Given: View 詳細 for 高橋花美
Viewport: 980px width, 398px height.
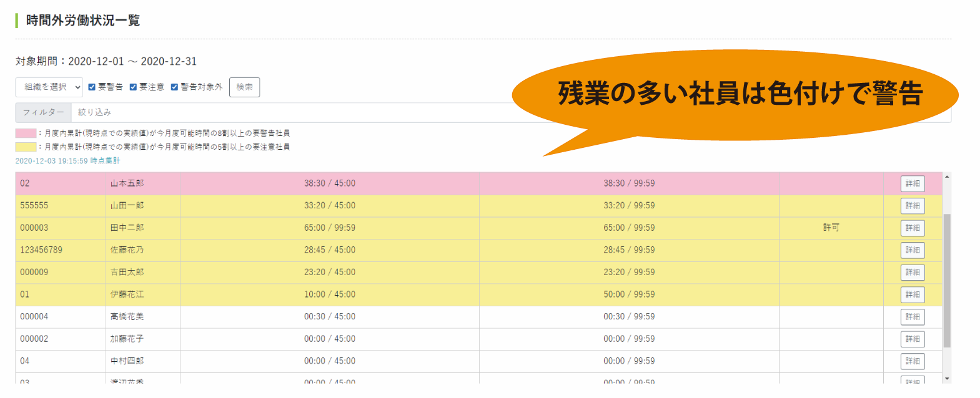Looking at the screenshot, I should coord(912,317).
